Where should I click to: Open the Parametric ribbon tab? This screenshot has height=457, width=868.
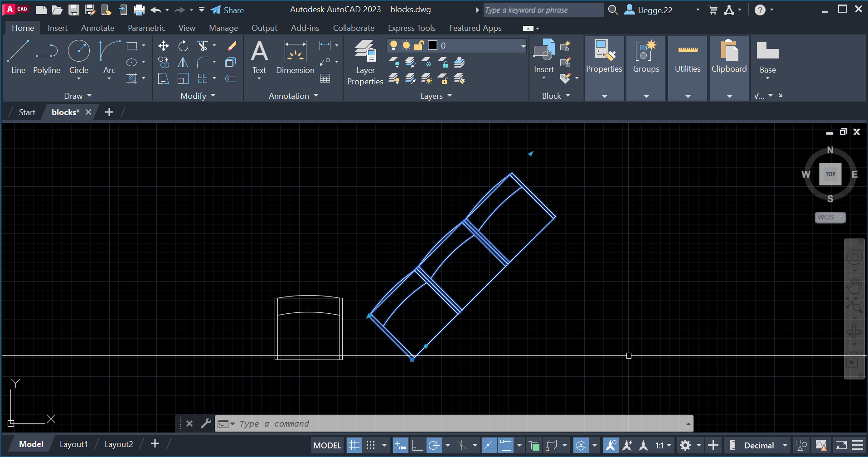[146, 28]
